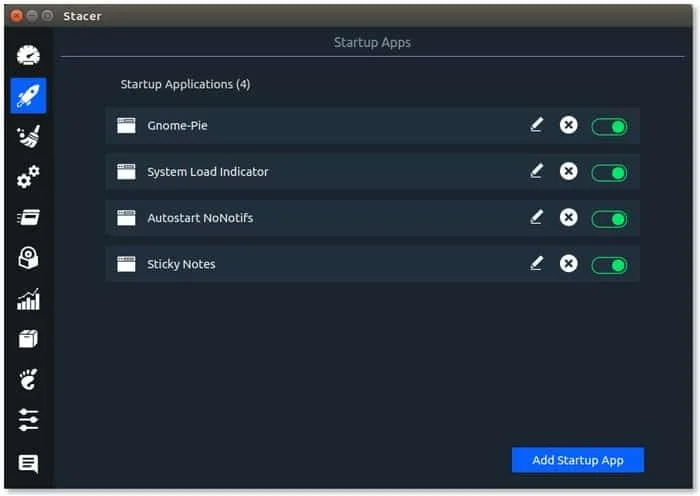Select the Sticky Notes label

(181, 264)
